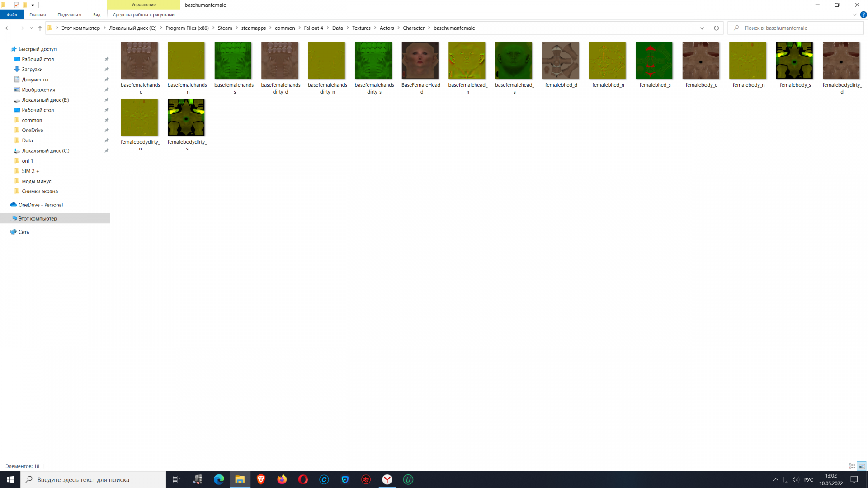This screenshot has width=868, height=488.
Task: Open Brave browser from taskbar
Action: tap(261, 479)
